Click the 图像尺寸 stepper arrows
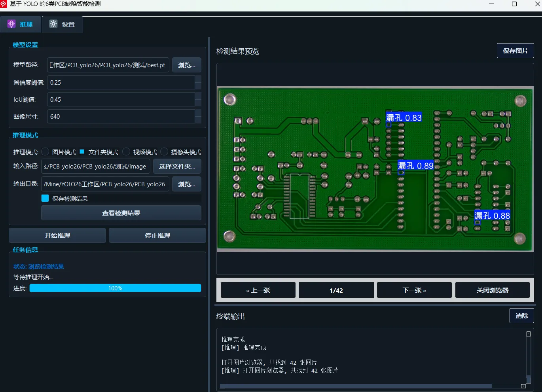The height and width of the screenshot is (392, 542). point(198,116)
